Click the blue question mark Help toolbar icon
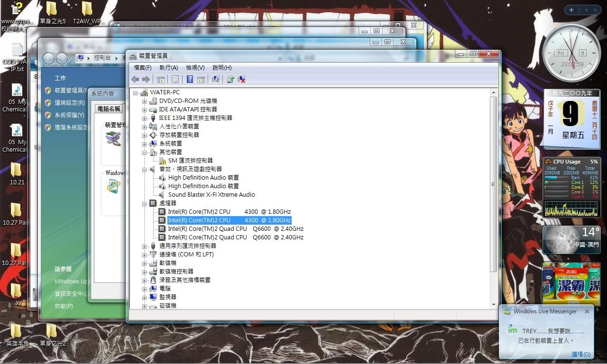 190,79
